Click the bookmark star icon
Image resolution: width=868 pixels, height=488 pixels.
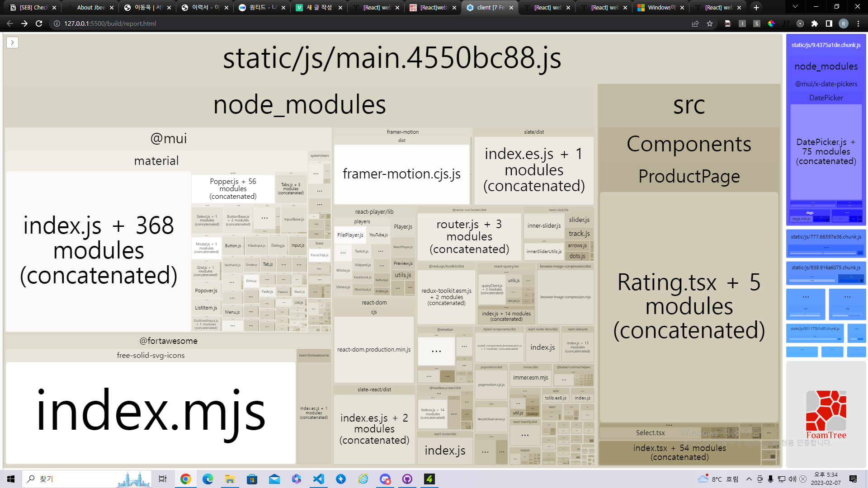[x=710, y=23]
